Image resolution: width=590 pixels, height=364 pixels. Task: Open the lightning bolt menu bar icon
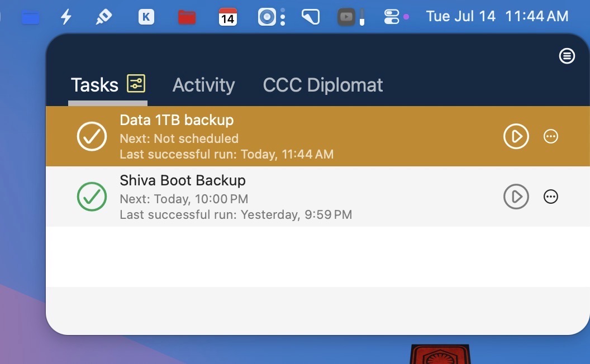click(x=66, y=17)
